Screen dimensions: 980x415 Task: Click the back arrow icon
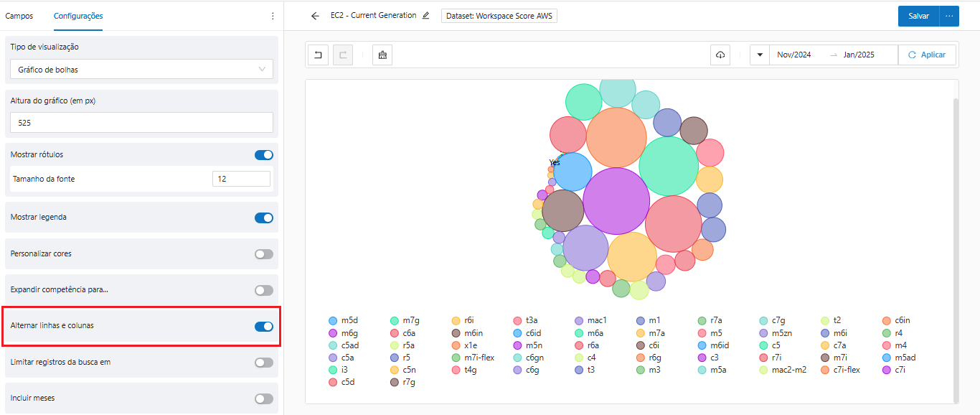pyautogui.click(x=315, y=16)
